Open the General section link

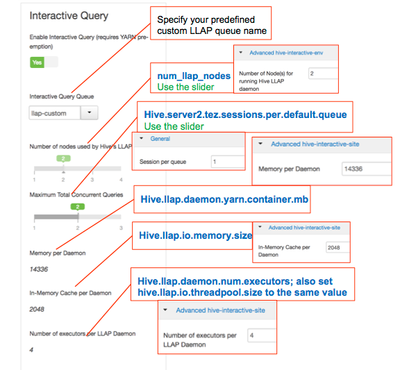[160, 139]
